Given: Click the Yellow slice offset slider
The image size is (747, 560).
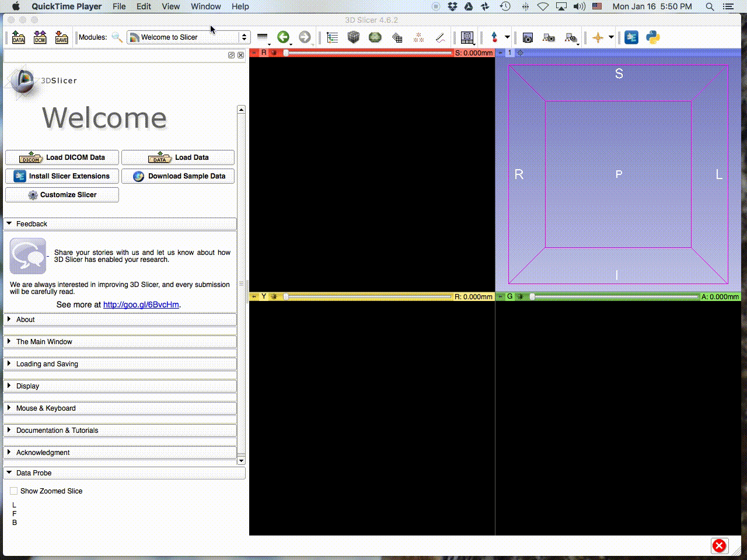Looking at the screenshot, I should point(368,296).
